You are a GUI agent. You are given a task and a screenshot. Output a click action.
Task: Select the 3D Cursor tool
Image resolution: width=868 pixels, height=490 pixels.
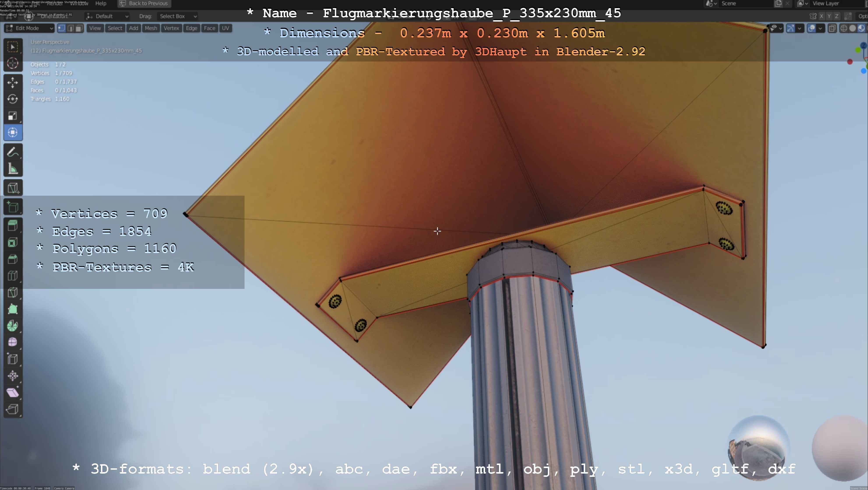pos(13,63)
